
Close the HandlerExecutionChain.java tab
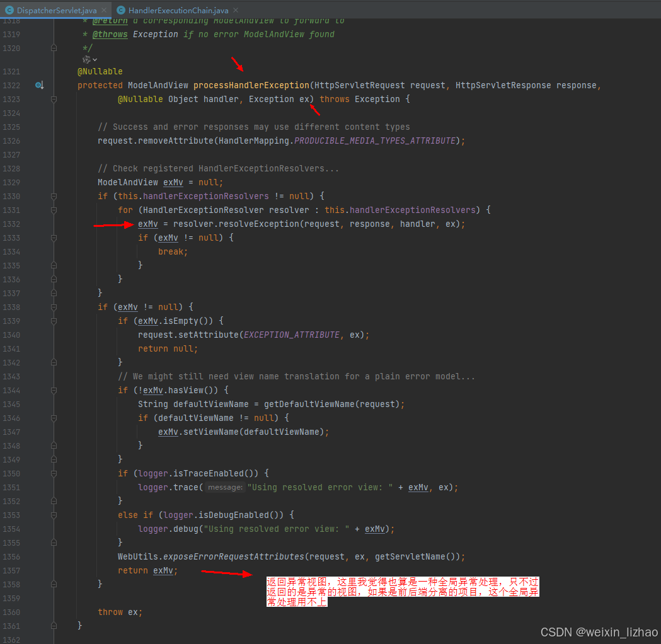click(236, 10)
